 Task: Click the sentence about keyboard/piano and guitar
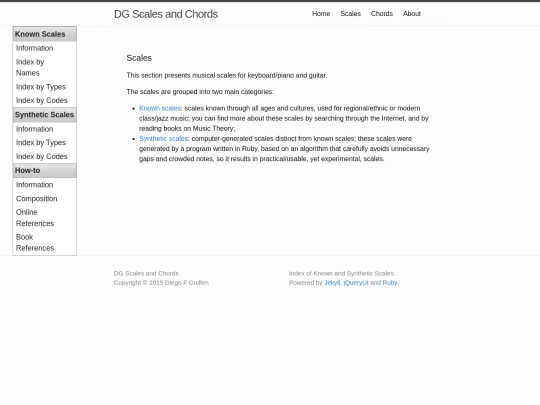[x=227, y=75]
